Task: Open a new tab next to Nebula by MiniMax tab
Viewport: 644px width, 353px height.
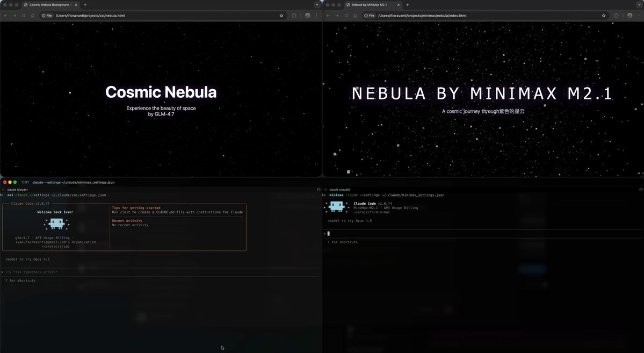Action: click(408, 5)
